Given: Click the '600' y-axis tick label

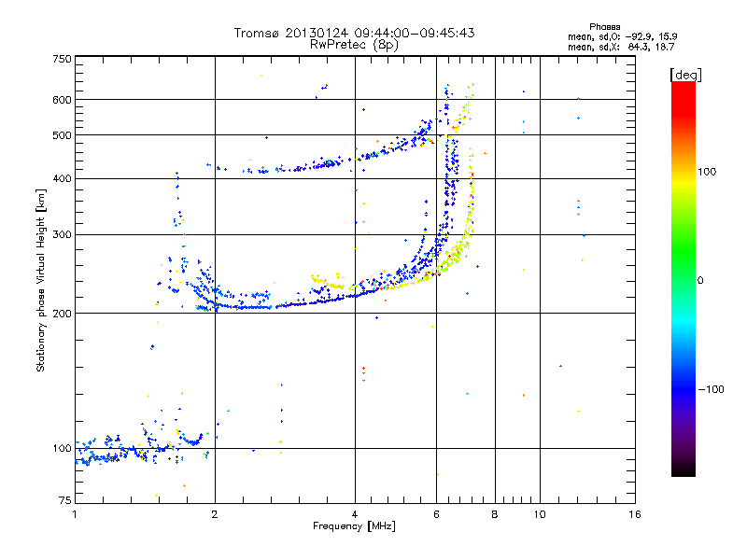Looking at the screenshot, I should click(x=62, y=100).
